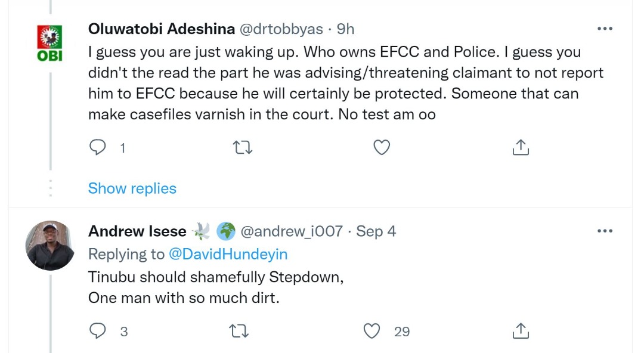The image size is (644, 353).
Task: Like Andrew Isese's tweet
Action: 372,331
